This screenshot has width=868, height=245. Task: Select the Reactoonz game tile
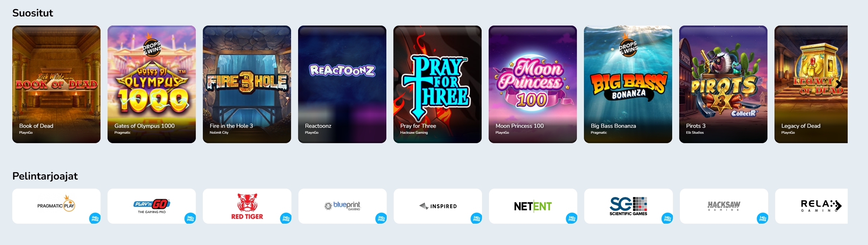(342, 84)
